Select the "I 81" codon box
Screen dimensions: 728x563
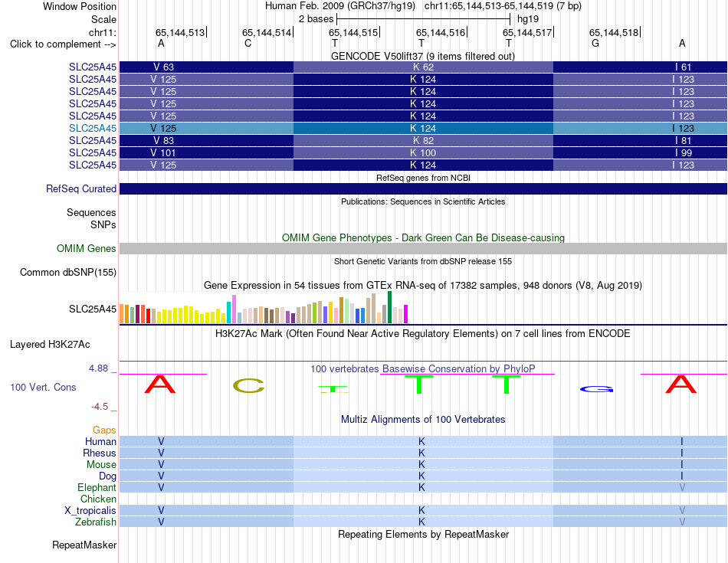tap(640, 141)
